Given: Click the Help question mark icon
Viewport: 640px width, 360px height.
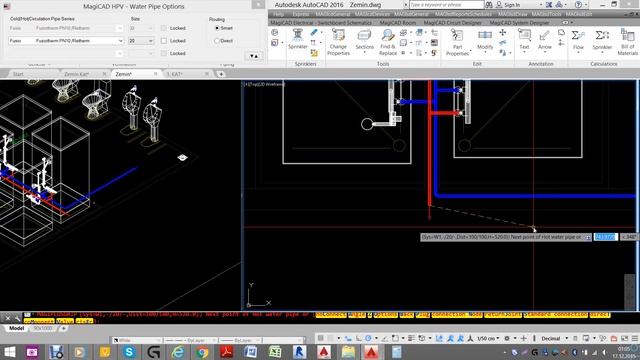Looking at the screenshot, I should point(578,5).
